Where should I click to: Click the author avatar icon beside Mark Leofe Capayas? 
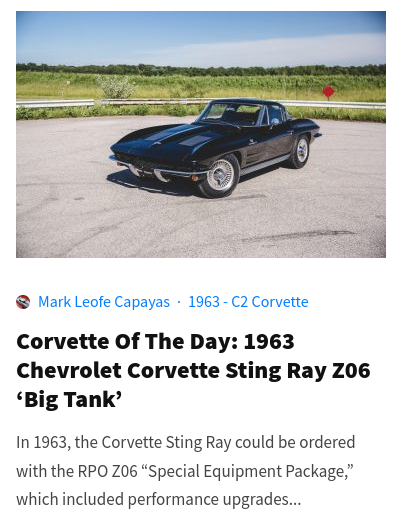(x=23, y=302)
